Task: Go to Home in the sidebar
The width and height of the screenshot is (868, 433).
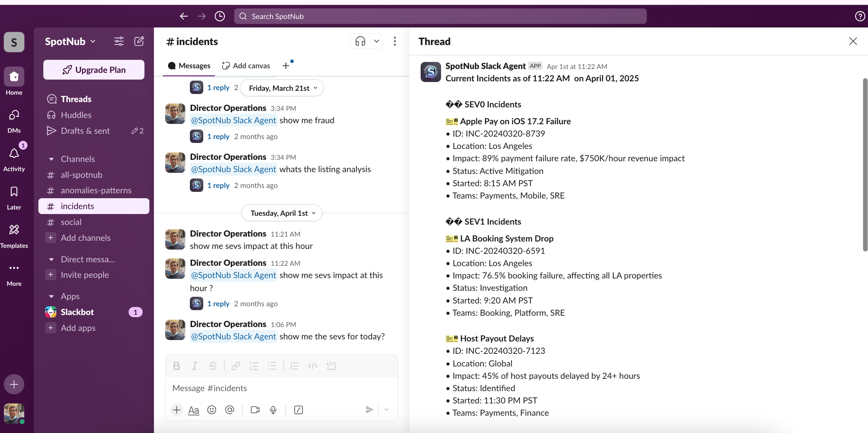Action: pos(14,81)
